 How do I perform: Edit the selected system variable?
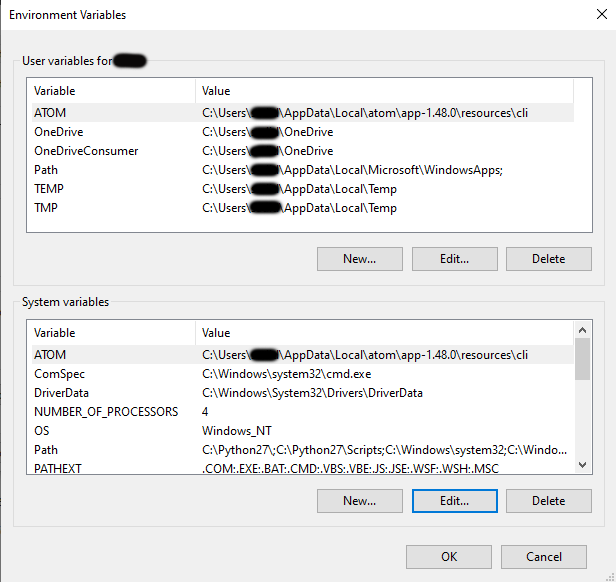[454, 501]
